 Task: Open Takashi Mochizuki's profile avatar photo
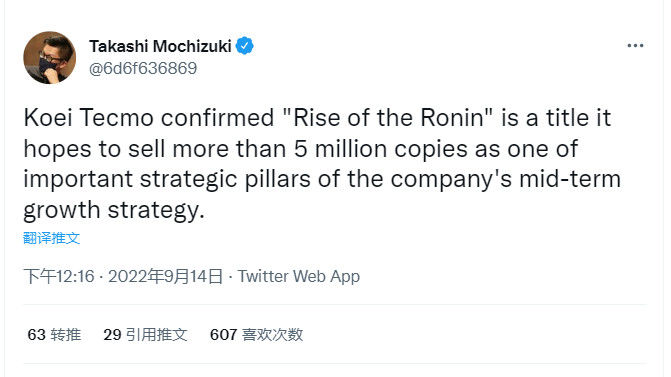tap(50, 57)
